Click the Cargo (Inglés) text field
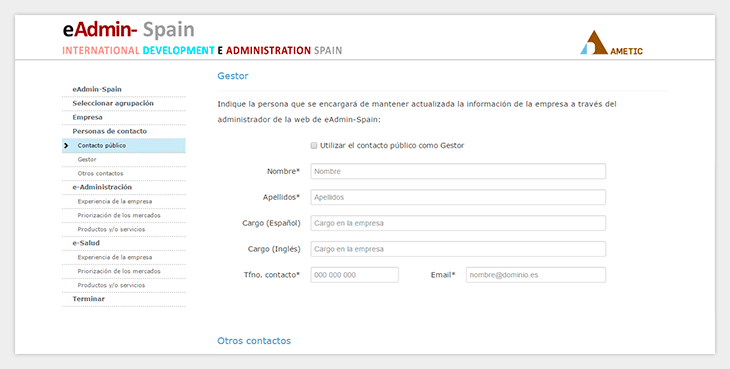This screenshot has width=730, height=369. [x=458, y=249]
